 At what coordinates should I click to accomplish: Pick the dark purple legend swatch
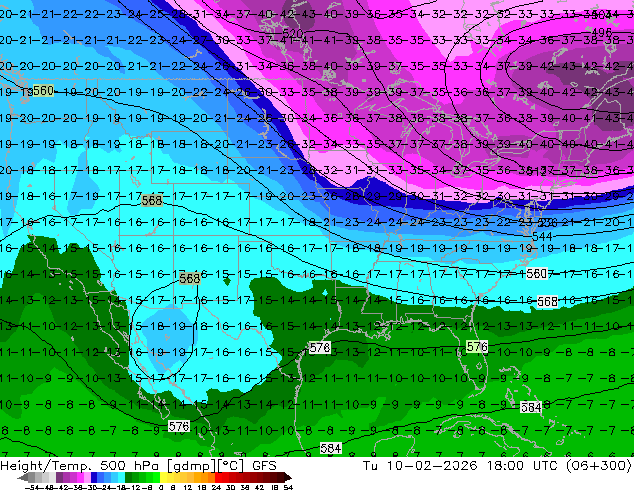59,477
